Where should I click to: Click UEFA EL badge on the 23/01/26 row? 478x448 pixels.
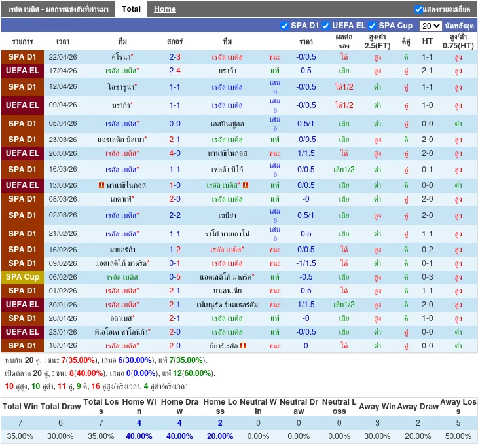(x=22, y=332)
